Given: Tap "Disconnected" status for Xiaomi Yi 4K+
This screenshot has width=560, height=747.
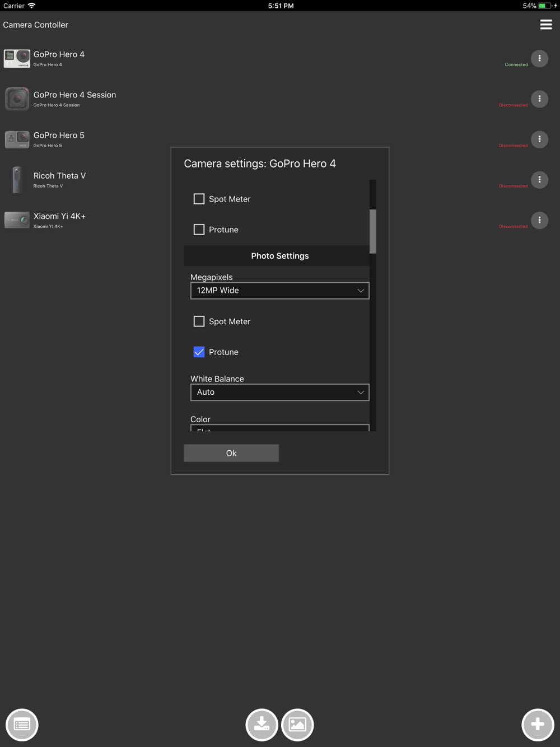Looking at the screenshot, I should [x=514, y=226].
